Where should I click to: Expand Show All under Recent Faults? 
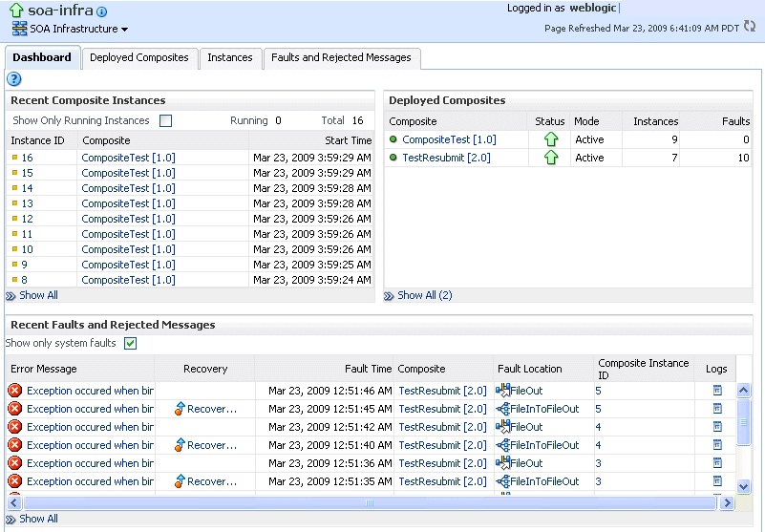38,519
